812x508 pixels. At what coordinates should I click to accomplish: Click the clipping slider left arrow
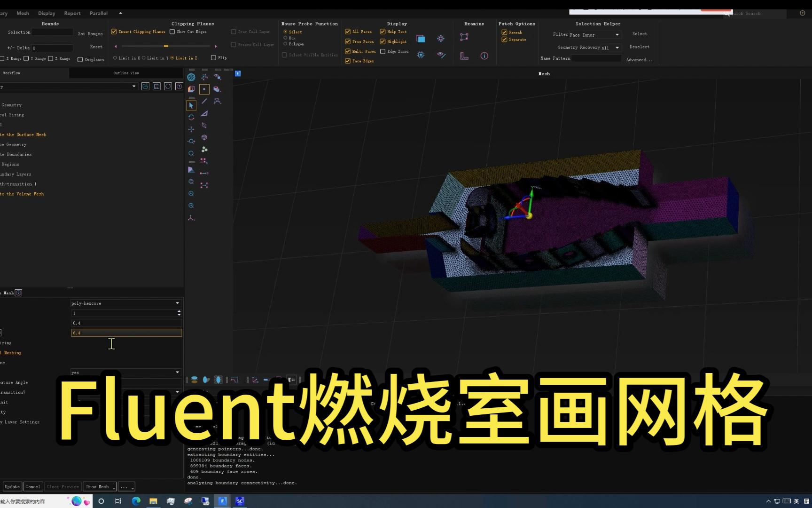point(116,46)
